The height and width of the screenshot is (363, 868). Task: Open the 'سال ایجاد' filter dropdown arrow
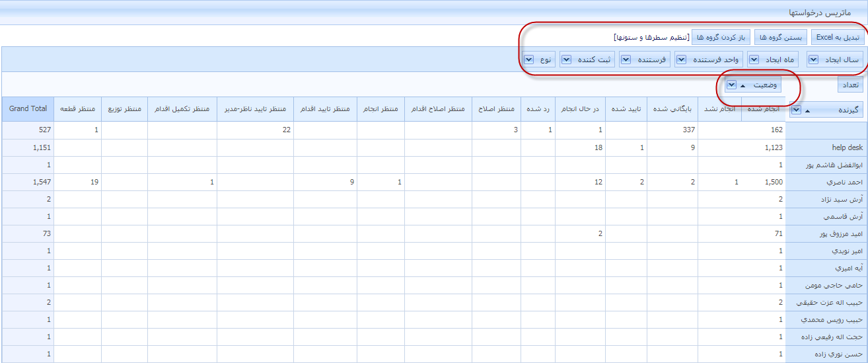[813, 60]
